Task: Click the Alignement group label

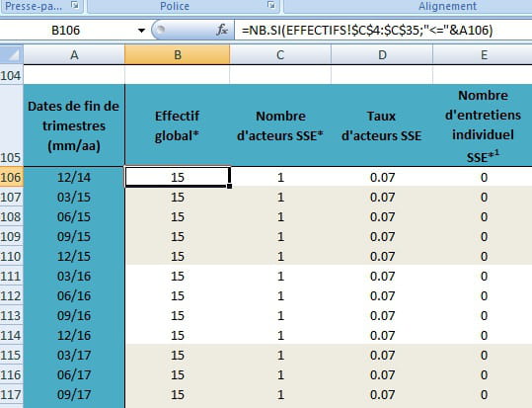Action: pyautogui.click(x=447, y=6)
